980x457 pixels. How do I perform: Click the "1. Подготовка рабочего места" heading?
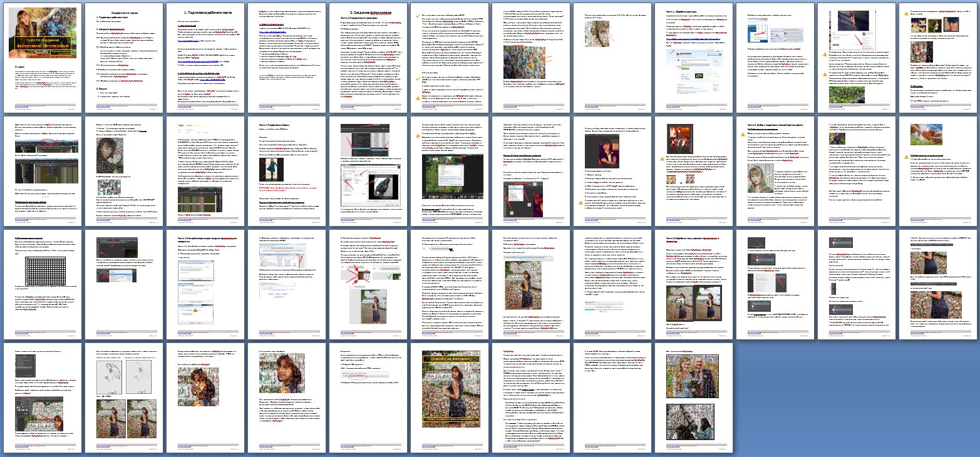(x=206, y=13)
